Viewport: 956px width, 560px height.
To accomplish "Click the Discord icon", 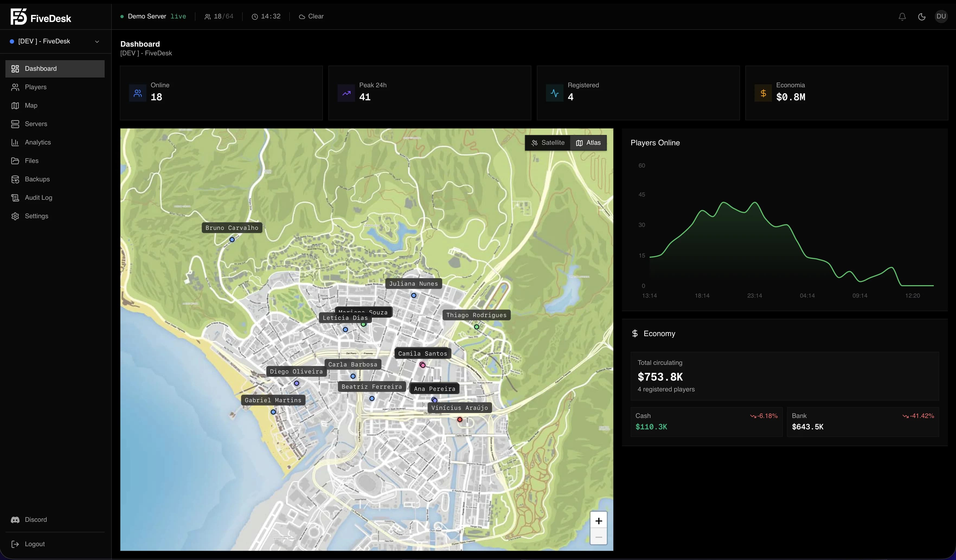I will pos(15,520).
